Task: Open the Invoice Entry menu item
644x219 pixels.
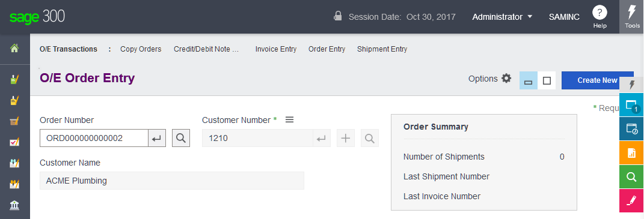Action: 276,49
